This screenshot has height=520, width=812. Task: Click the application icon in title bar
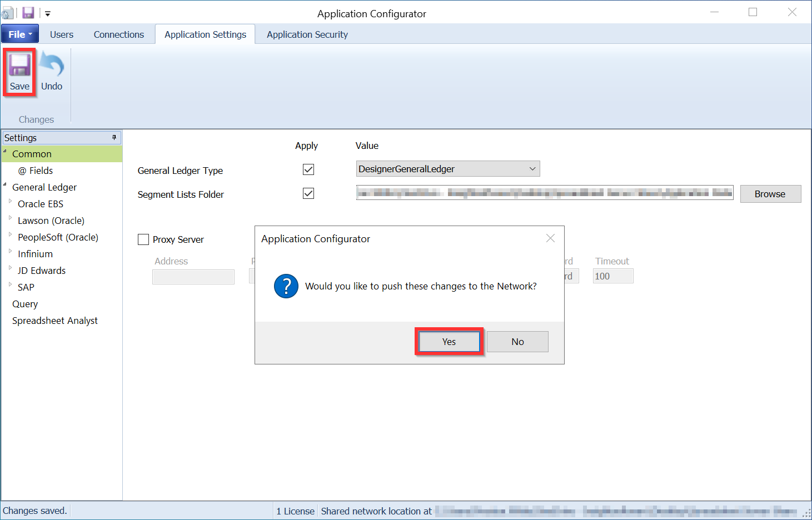coord(7,13)
